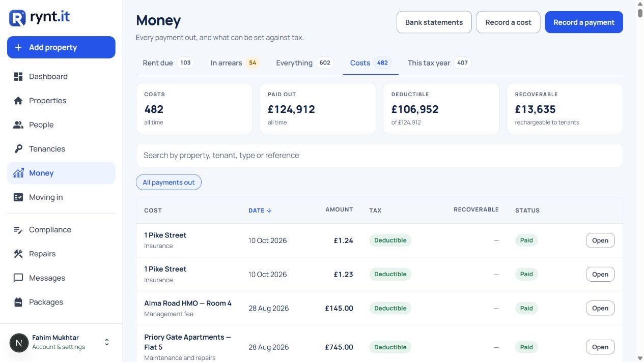Click the TAX column header
Image resolution: width=644 pixels, height=362 pixels.
point(375,210)
